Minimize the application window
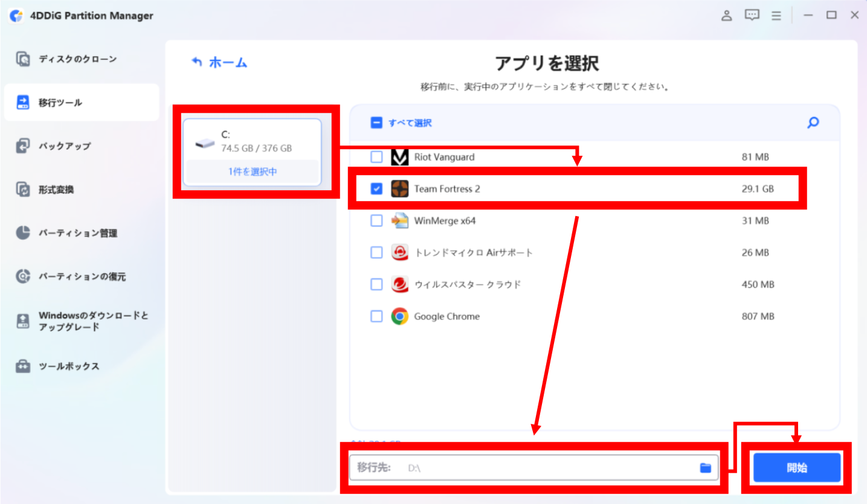The width and height of the screenshot is (867, 504). click(808, 16)
